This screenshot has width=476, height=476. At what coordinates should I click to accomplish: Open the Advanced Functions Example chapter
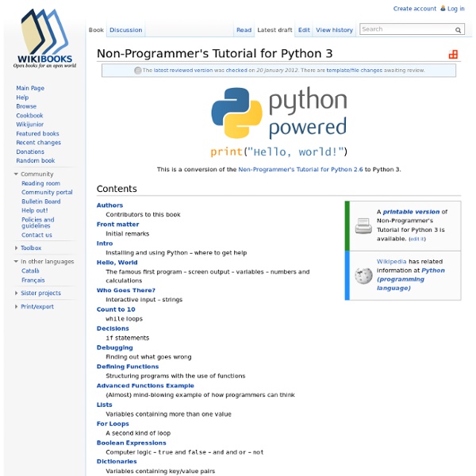click(x=145, y=386)
